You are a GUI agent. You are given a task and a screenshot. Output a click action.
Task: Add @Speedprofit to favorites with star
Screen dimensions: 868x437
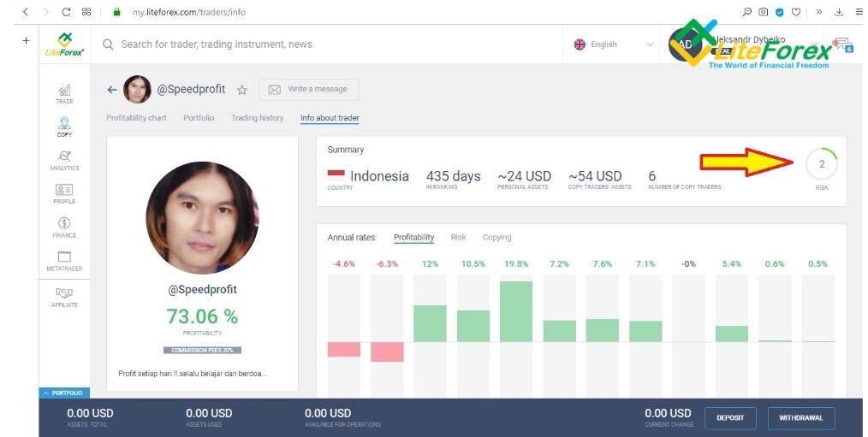242,90
